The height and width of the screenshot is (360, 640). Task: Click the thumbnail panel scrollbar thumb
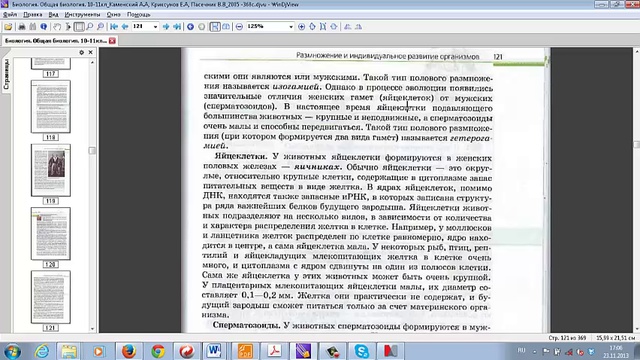92,151
